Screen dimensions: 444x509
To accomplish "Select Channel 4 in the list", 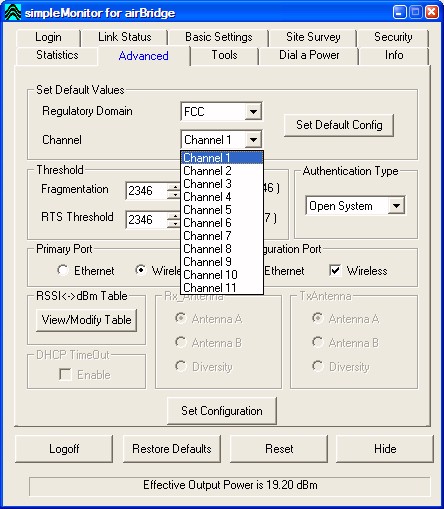I will 222,197.
